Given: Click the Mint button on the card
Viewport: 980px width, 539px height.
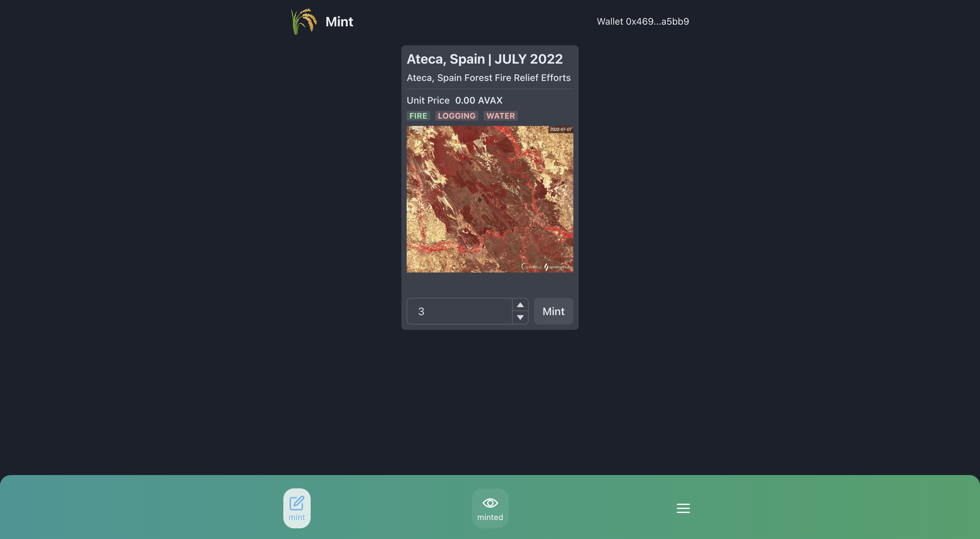Looking at the screenshot, I should pos(553,311).
